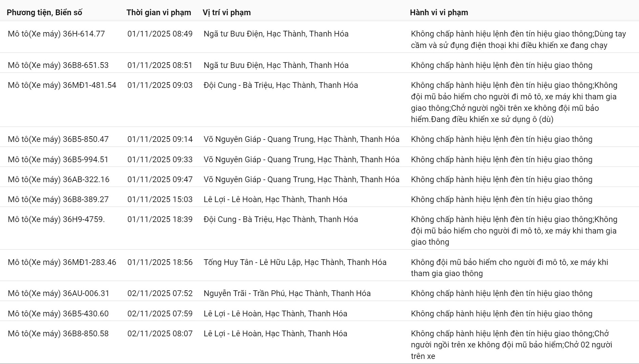This screenshot has height=364, width=639.
Task: Click license plate 36B8-651.53 cell
Action: point(58,65)
